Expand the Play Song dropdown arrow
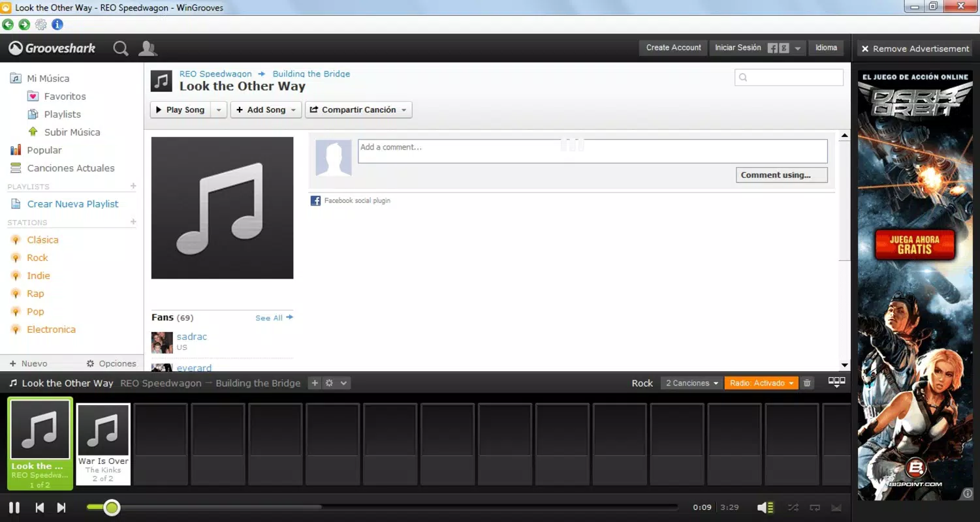This screenshot has height=522, width=980. point(219,110)
